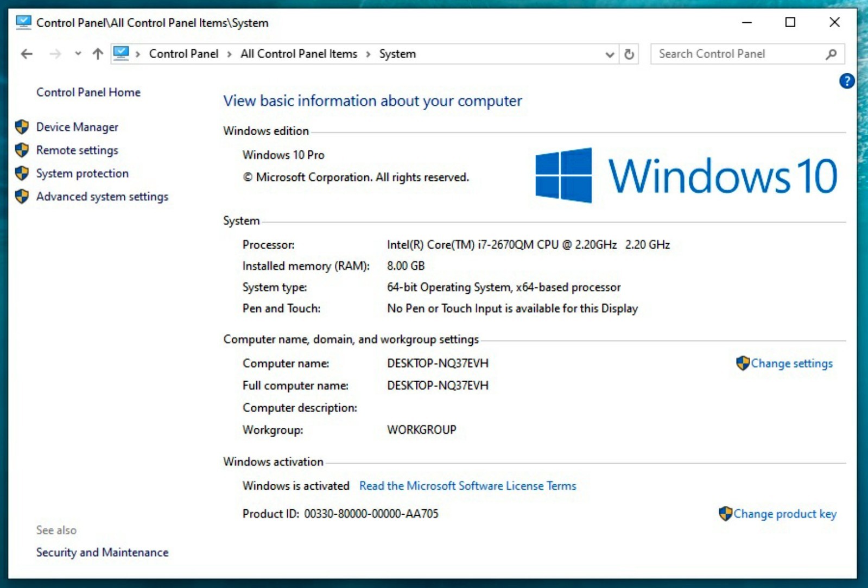Maximize the System window

(790, 22)
